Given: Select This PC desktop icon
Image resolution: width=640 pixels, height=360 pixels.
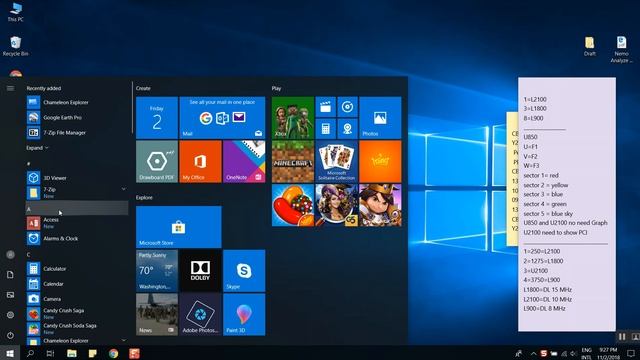Looking at the screenshot, I should (x=16, y=12).
